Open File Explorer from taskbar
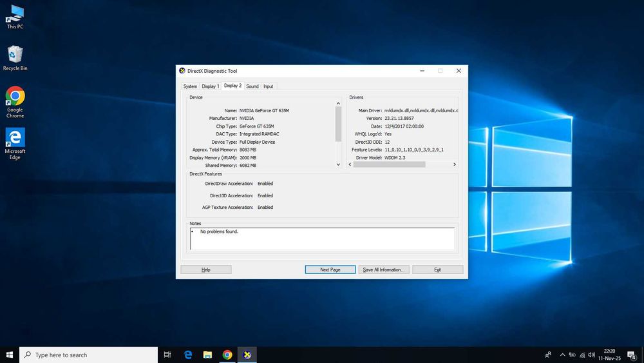Screen dimensions: 644x363 pos(207,355)
